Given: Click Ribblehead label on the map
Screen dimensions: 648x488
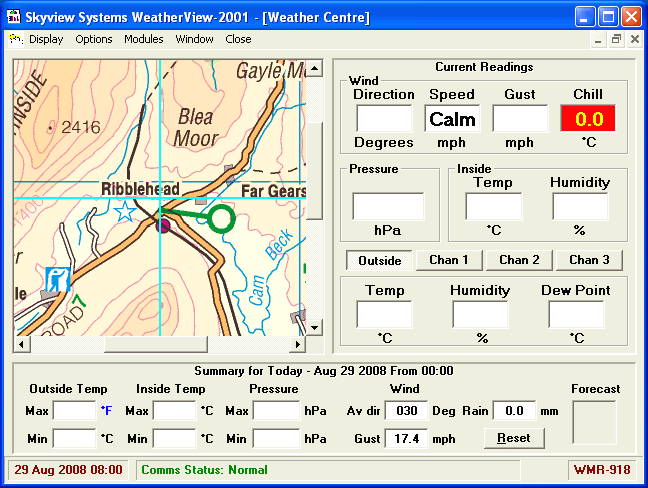Looking at the screenshot, I should click(141, 189).
